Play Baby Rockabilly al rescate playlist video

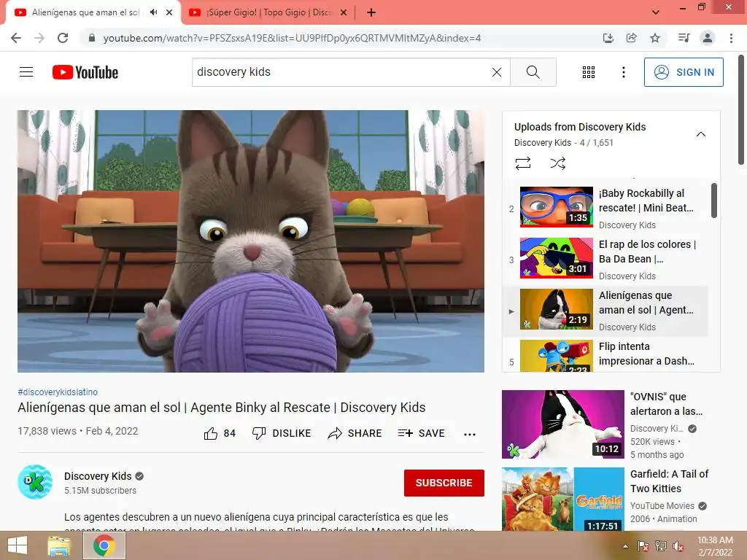(x=605, y=208)
